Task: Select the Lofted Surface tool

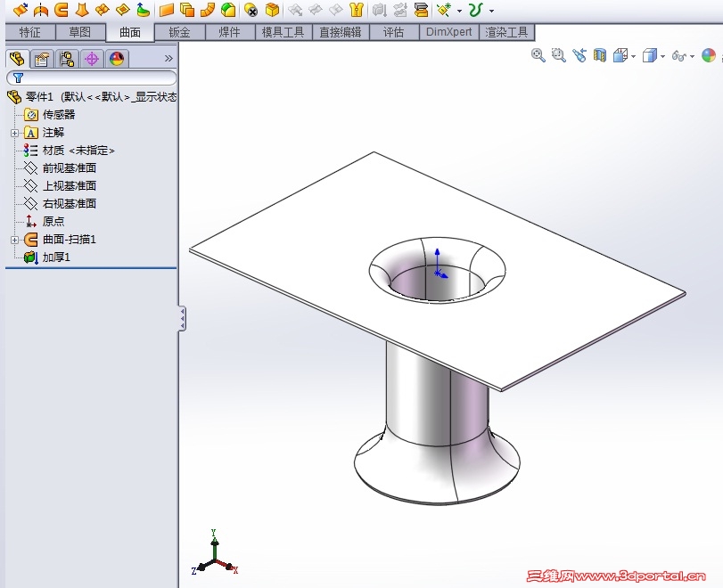Action: (x=82, y=9)
